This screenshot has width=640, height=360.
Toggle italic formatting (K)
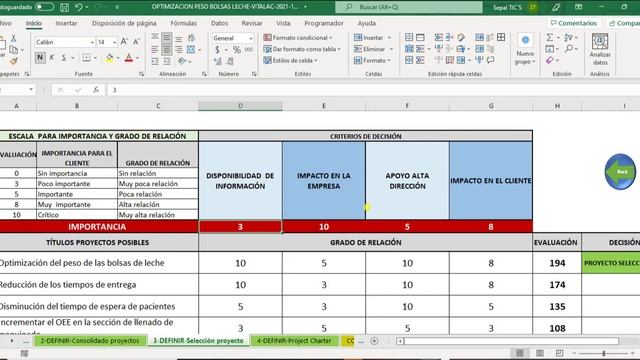52,58
